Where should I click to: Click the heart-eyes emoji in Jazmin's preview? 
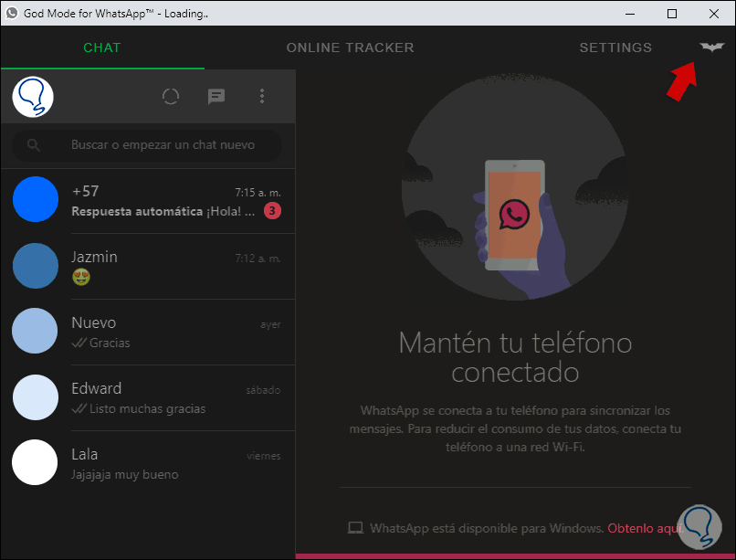[x=81, y=277]
